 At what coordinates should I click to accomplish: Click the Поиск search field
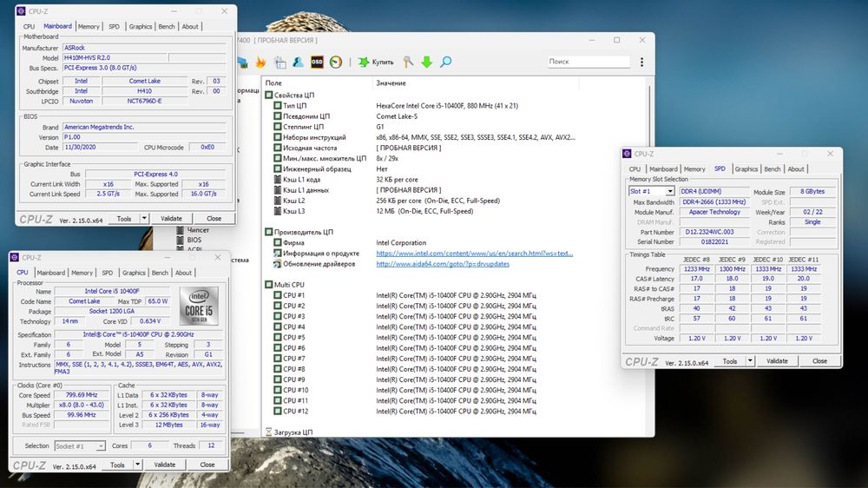tap(588, 62)
